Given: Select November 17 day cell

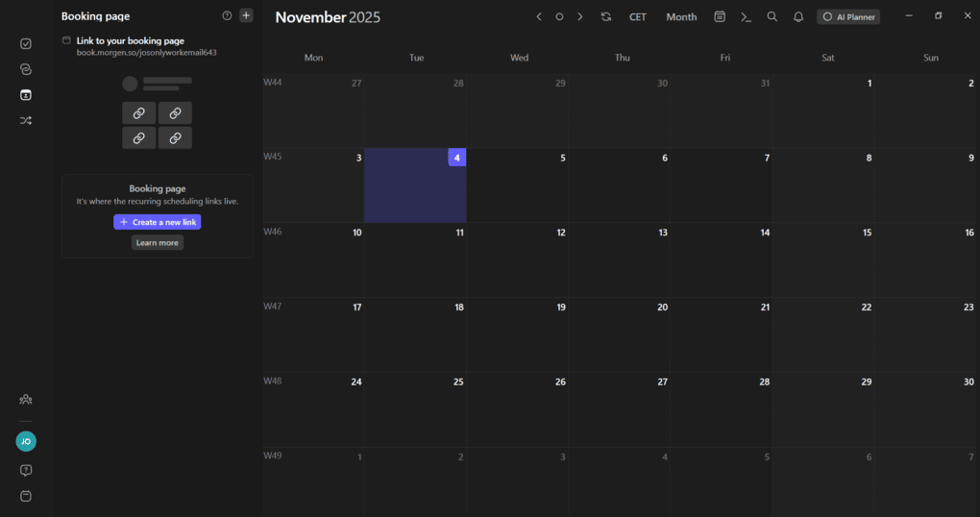Looking at the screenshot, I should coord(313,334).
